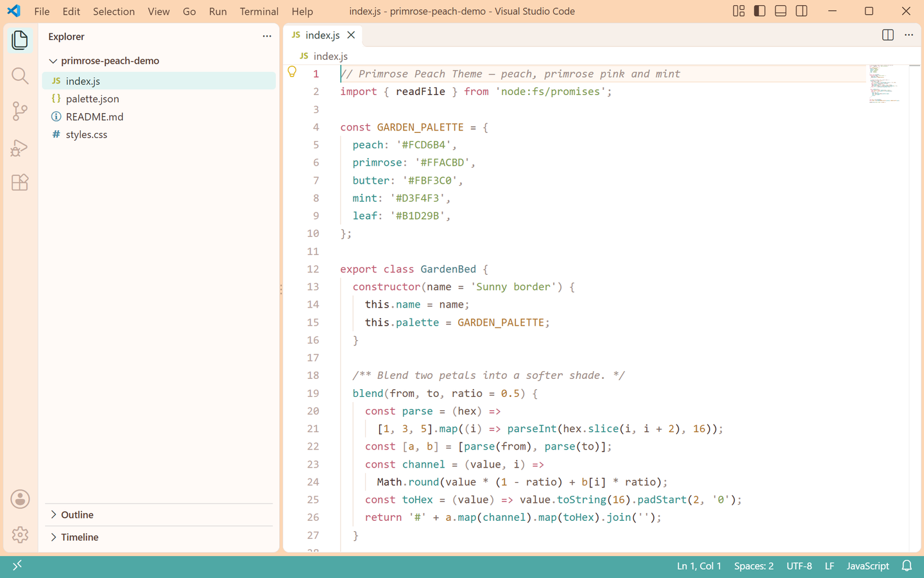924x578 pixels.
Task: Open the notifications bell in the status bar
Action: (x=907, y=566)
